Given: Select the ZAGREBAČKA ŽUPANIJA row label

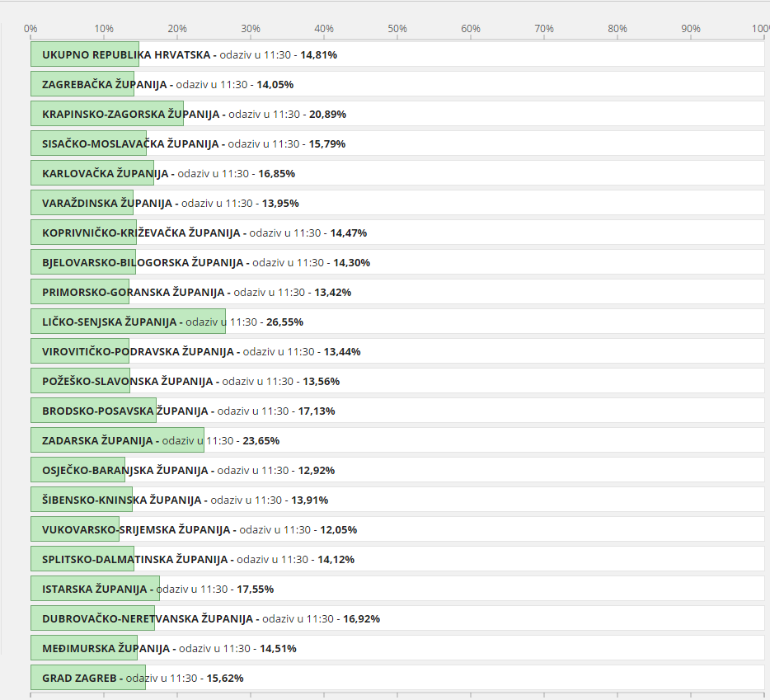Looking at the screenshot, I should click(106, 84).
